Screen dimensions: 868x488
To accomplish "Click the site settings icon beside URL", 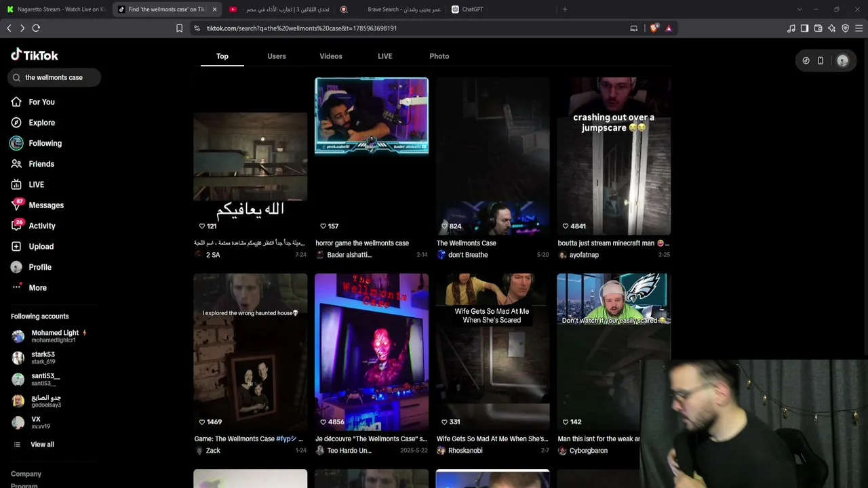I will pyautogui.click(x=197, y=28).
